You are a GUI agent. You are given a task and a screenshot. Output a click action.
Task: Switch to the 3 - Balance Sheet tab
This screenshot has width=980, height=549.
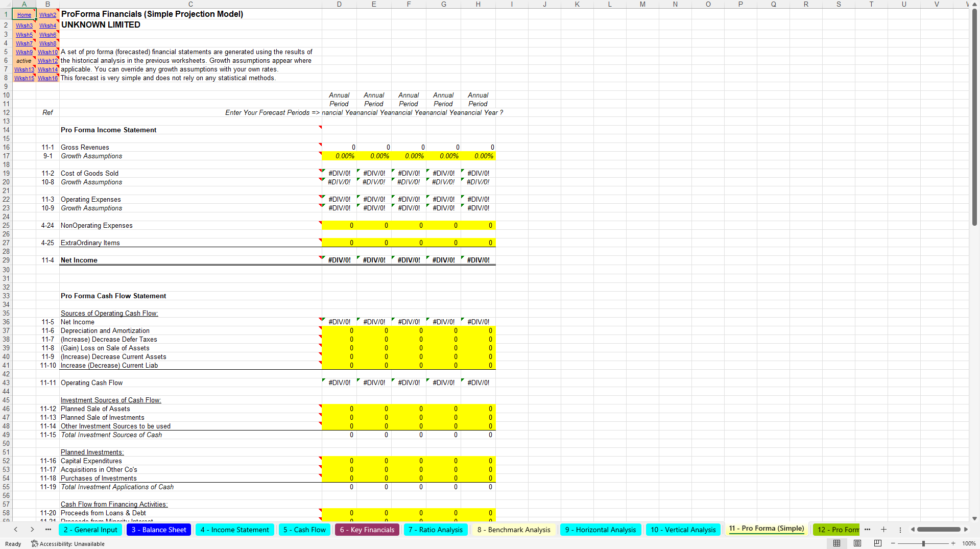click(159, 530)
